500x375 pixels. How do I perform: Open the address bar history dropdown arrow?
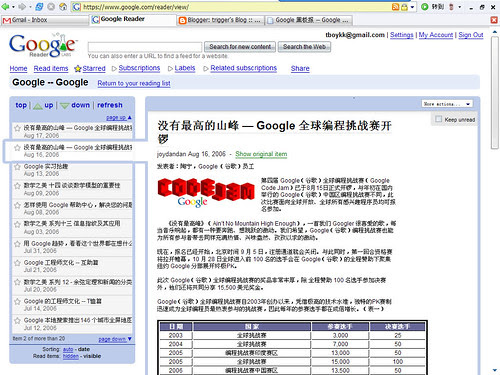coord(412,7)
